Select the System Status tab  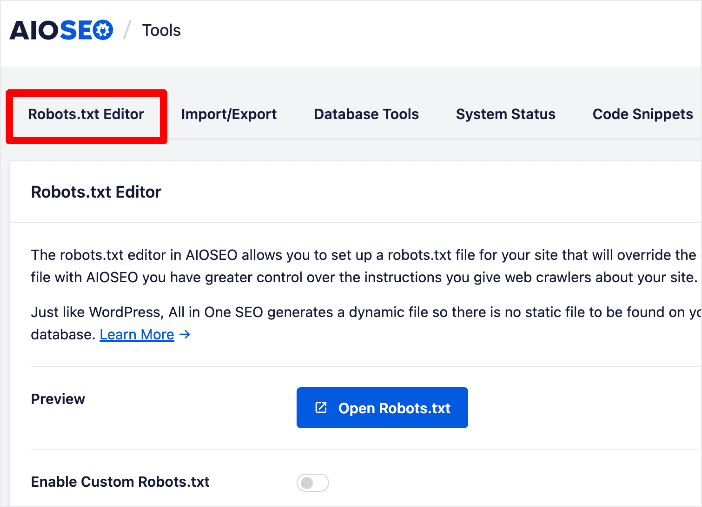(x=505, y=114)
